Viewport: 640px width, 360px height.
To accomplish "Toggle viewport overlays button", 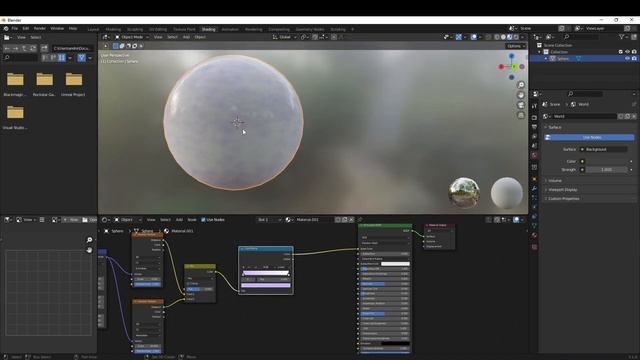I will click(x=473, y=37).
